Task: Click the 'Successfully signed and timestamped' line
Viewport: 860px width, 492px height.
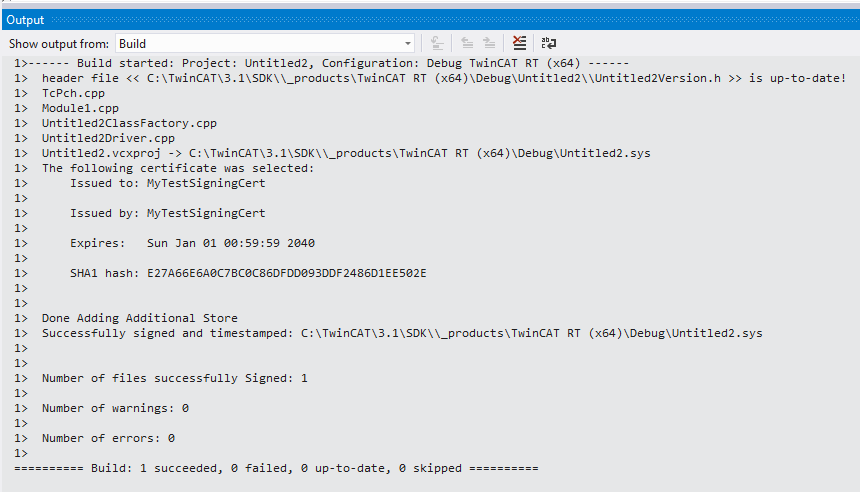Action: (402, 333)
